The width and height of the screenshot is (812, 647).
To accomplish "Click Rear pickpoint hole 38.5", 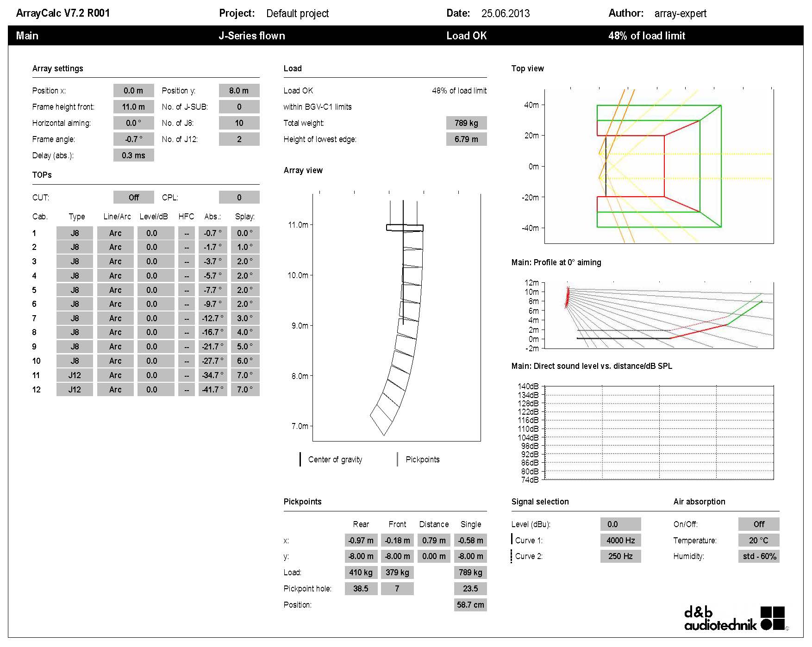I will click(x=361, y=589).
